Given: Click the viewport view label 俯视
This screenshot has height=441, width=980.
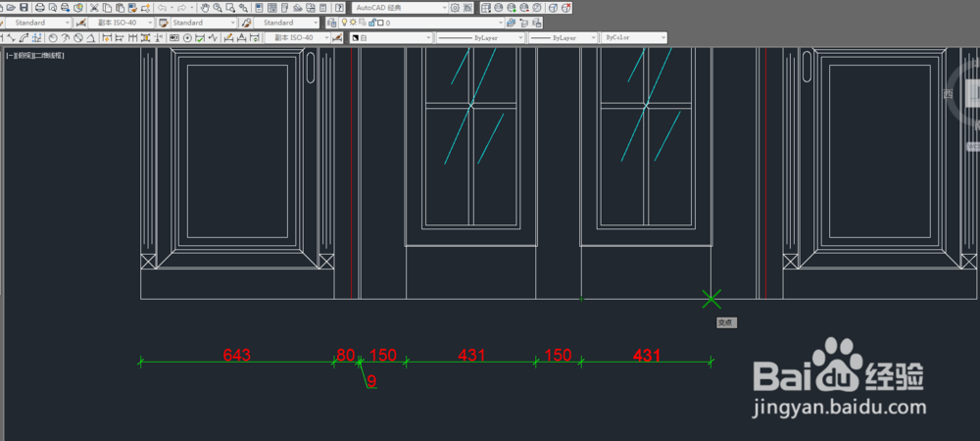Looking at the screenshot, I should 25,56.
